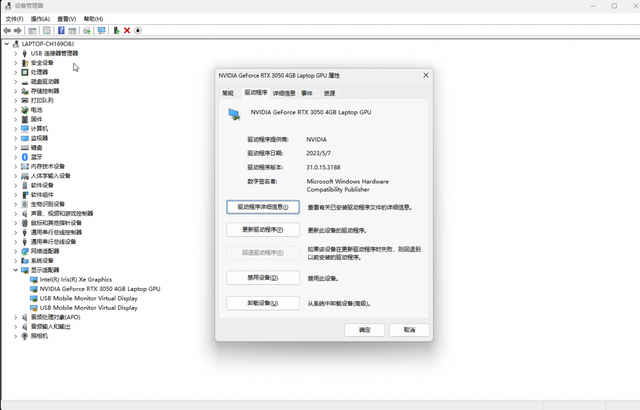Click the 驱动程序详细信息 button
640x410 pixels.
coord(263,207)
